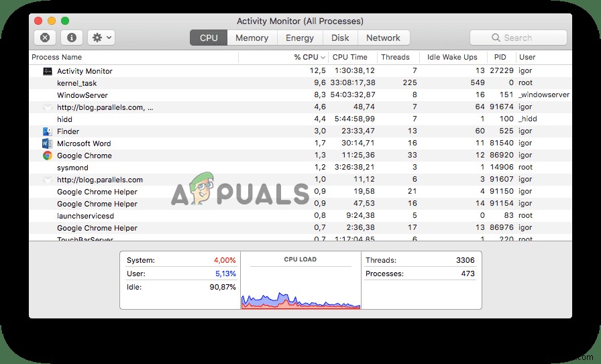The height and width of the screenshot is (364, 601).
Task: Select Google Chrome Helper with PID 91154
Action: [x=300, y=204]
